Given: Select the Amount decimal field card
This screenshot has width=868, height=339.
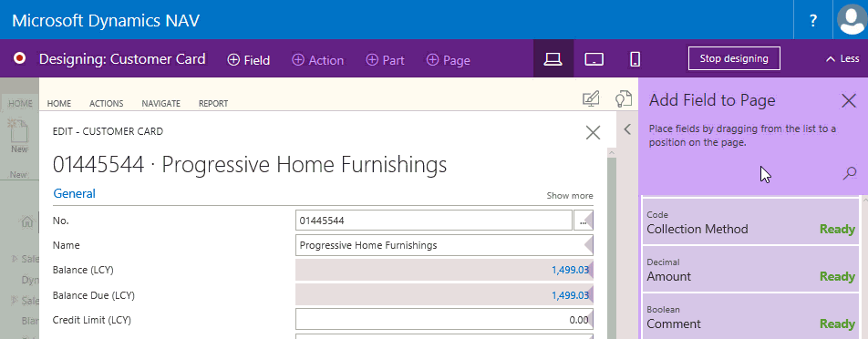Looking at the screenshot, I should 751,270.
